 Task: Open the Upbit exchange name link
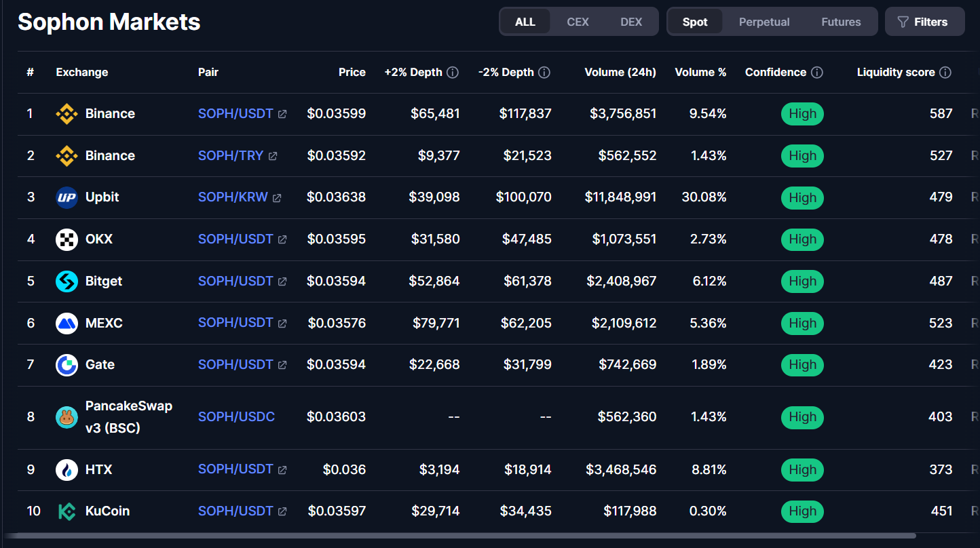(x=102, y=197)
